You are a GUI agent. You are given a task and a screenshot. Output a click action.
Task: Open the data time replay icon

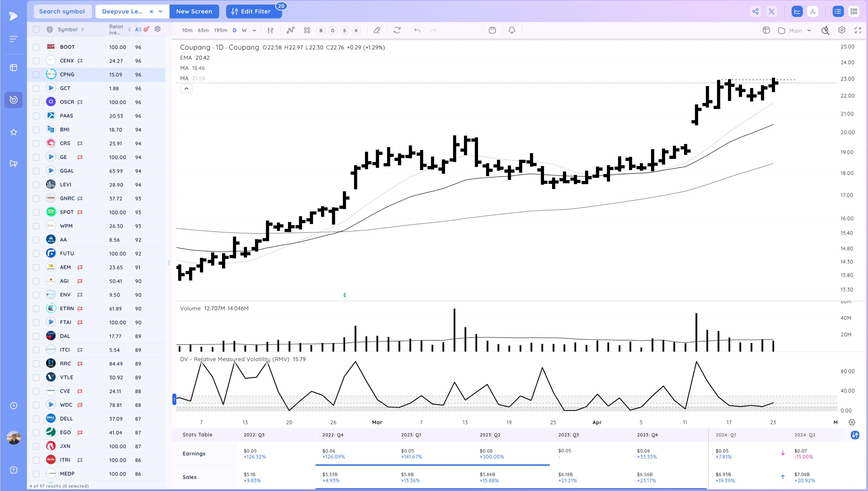coord(825,30)
